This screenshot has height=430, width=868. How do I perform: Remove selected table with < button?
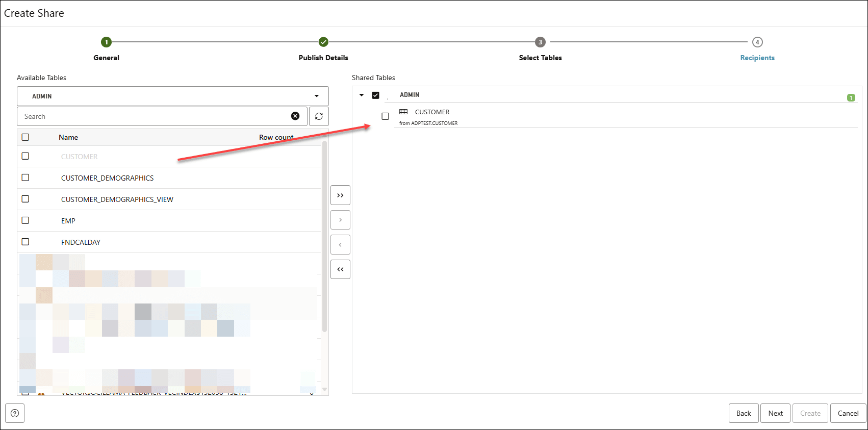coord(340,245)
